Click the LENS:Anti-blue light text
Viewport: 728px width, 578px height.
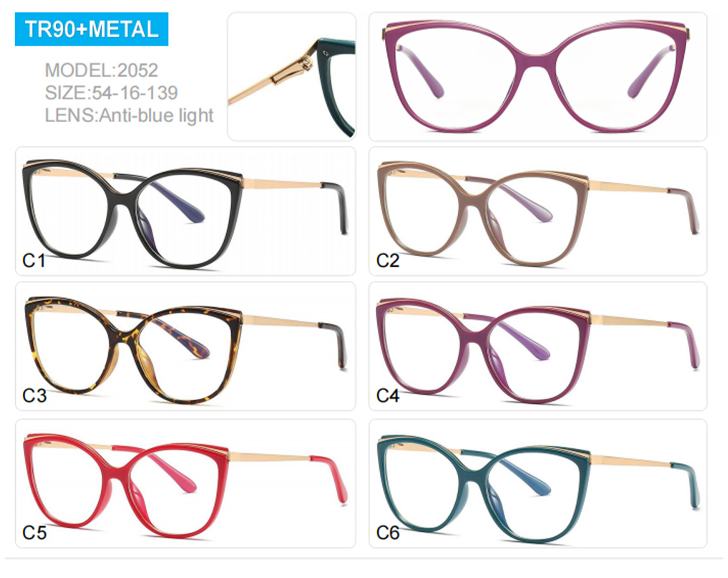tap(129, 115)
